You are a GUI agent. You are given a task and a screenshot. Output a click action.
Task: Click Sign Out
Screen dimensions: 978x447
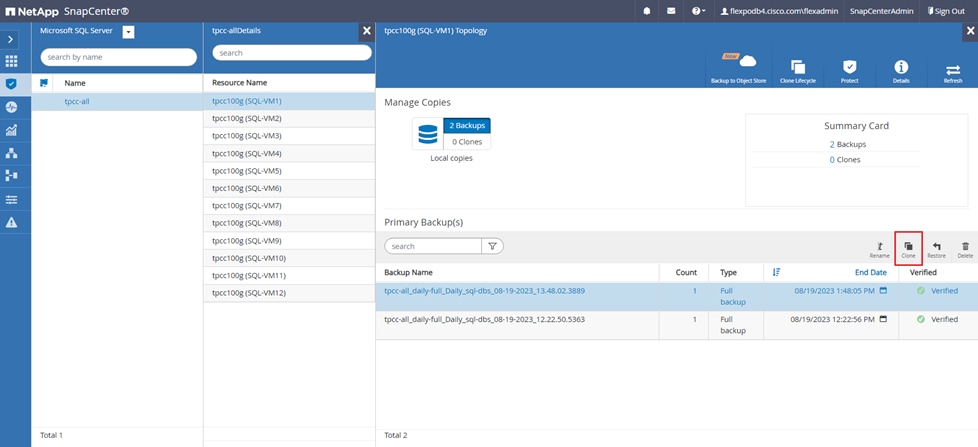point(946,11)
